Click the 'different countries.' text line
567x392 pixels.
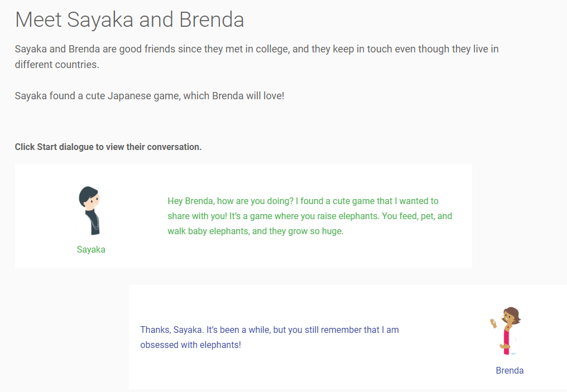(57, 65)
